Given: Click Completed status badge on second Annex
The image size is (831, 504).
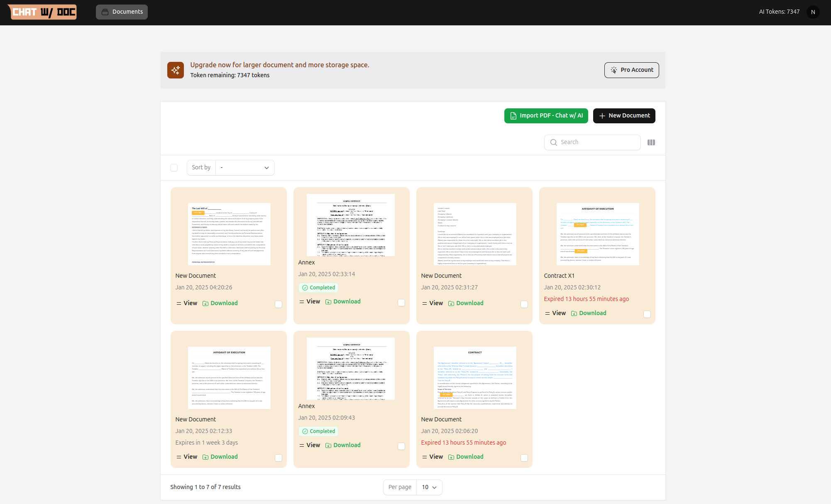Looking at the screenshot, I should pos(318,431).
